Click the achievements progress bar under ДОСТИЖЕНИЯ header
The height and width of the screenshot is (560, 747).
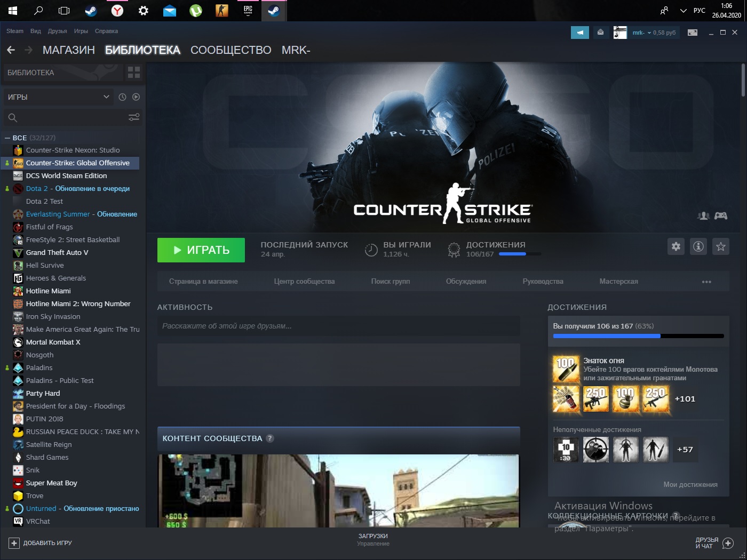[x=520, y=254]
